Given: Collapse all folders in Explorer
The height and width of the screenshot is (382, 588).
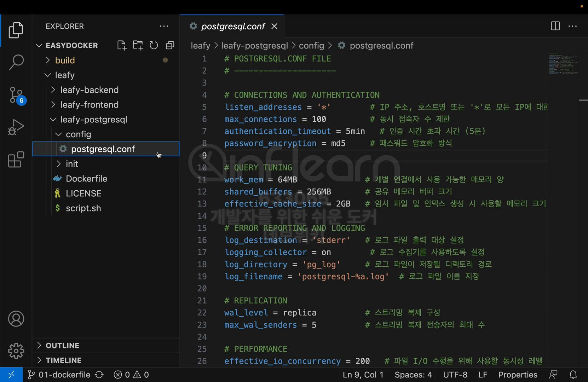Looking at the screenshot, I should (170, 45).
